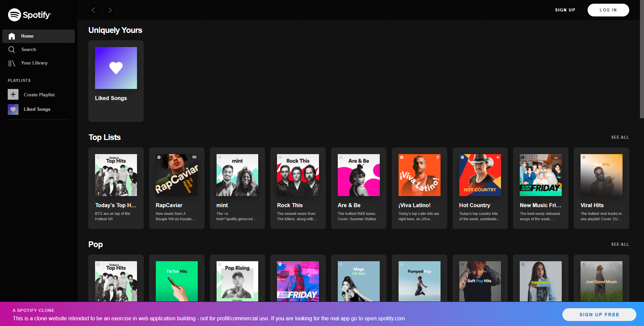Click SIGN UP in the top bar
Screen dimensions: 644x326
(565, 10)
